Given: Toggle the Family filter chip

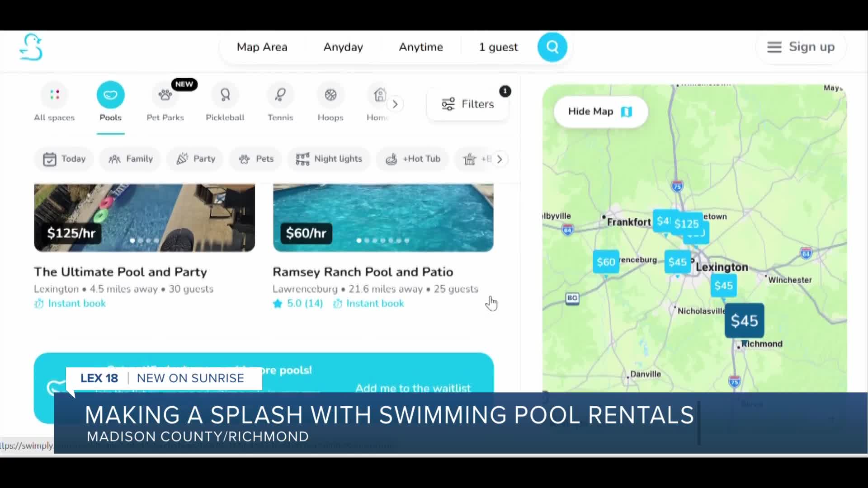Looking at the screenshot, I should [130, 159].
